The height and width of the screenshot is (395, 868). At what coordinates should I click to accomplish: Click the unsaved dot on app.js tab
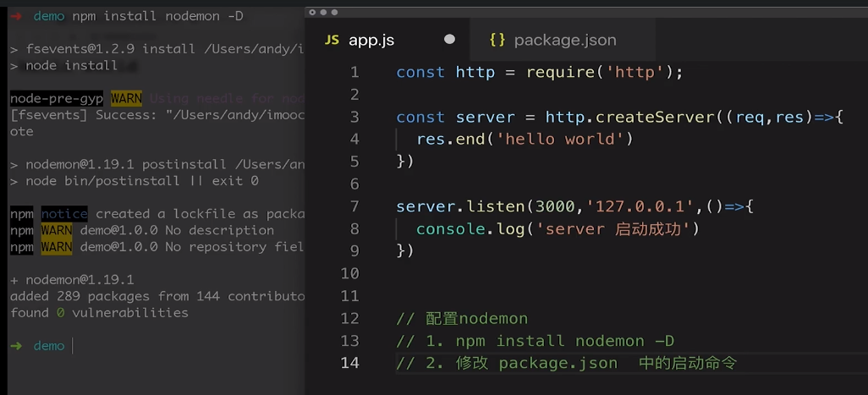click(449, 39)
